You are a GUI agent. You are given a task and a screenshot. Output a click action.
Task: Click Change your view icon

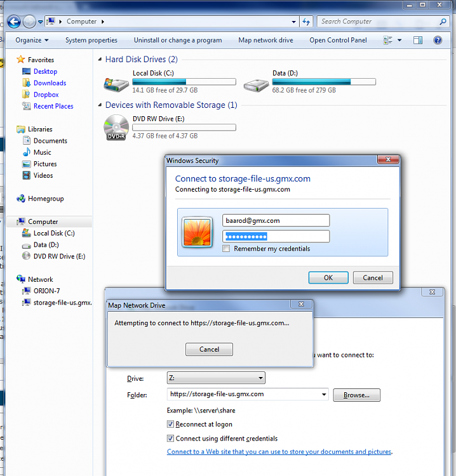tap(387, 40)
